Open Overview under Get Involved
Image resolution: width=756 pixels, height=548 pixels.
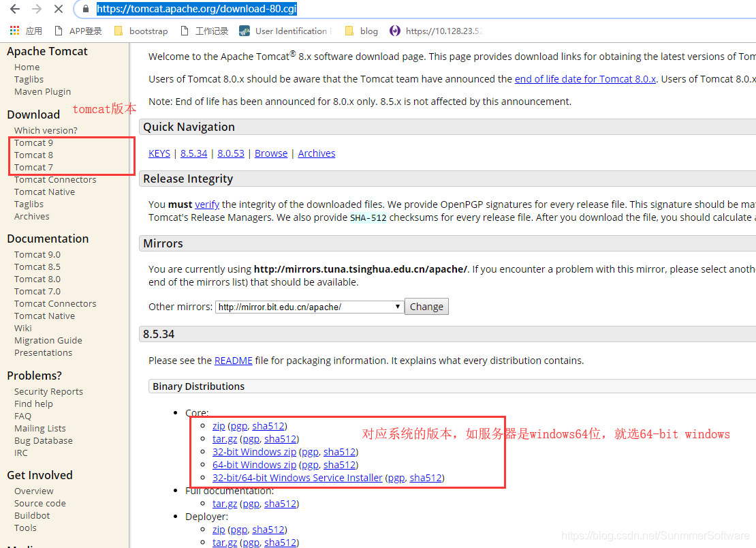(34, 491)
